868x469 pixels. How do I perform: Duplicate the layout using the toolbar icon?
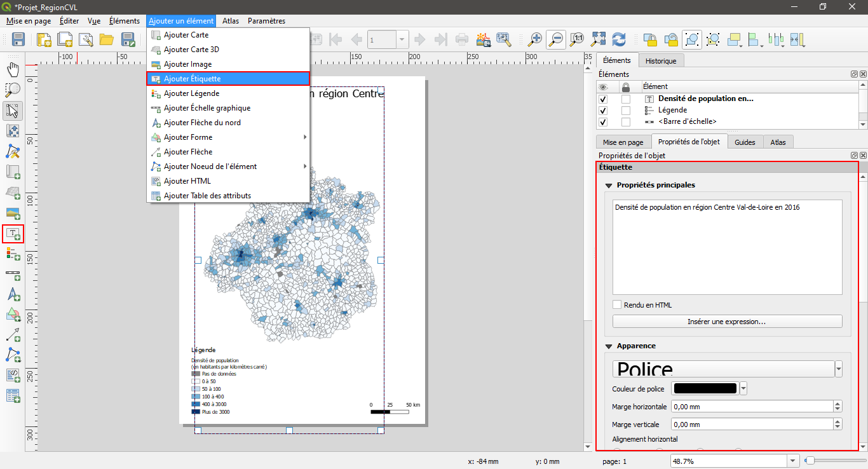click(64, 39)
